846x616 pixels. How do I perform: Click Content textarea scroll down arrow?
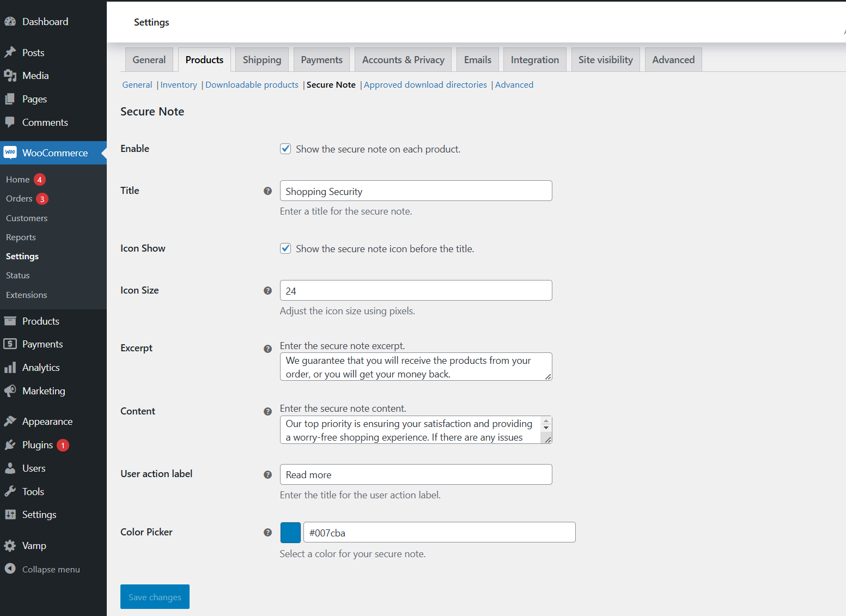pyautogui.click(x=546, y=428)
